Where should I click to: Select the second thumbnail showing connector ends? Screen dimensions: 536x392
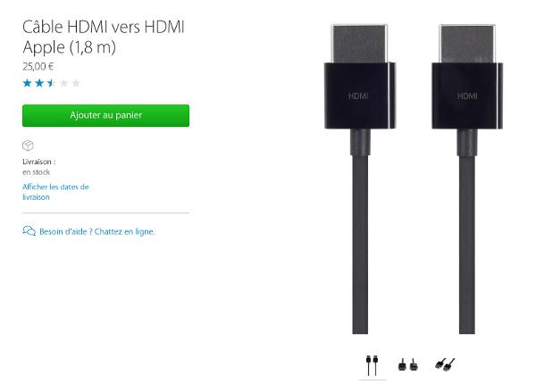(x=408, y=364)
